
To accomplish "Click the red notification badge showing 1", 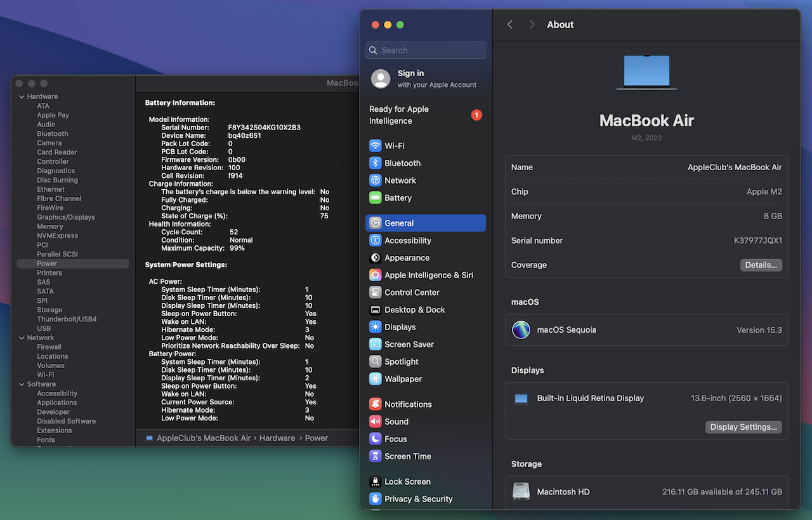I will click(x=476, y=115).
